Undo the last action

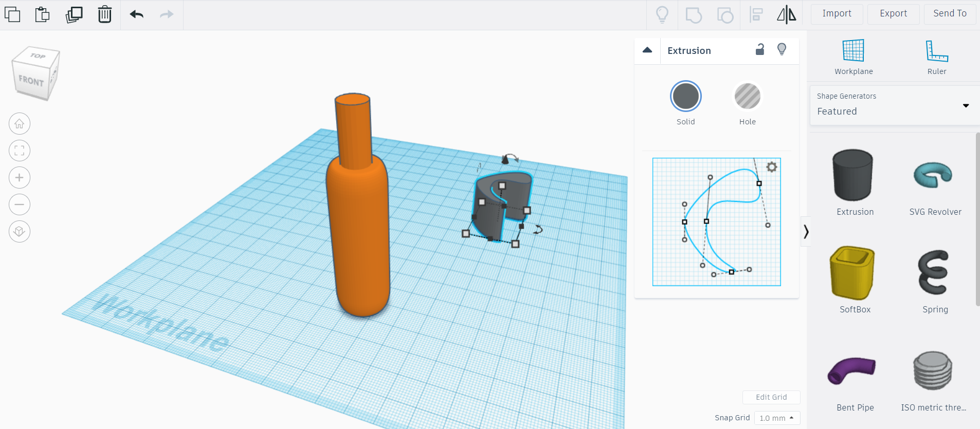(136, 14)
